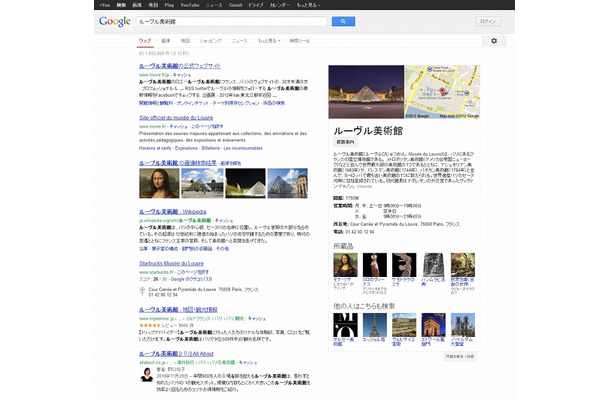Click Play in the black top bar
Viewport: 610px width, 400px height.
pyautogui.click(x=169, y=5)
